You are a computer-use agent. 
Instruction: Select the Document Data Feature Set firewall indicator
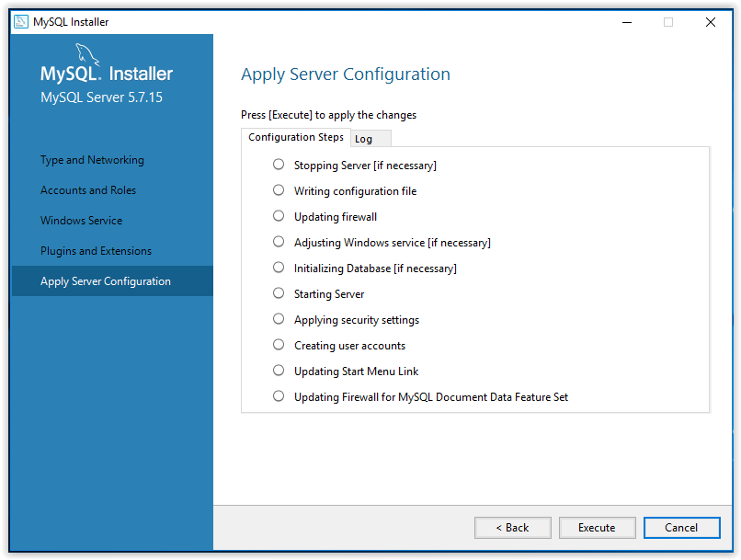click(x=279, y=396)
